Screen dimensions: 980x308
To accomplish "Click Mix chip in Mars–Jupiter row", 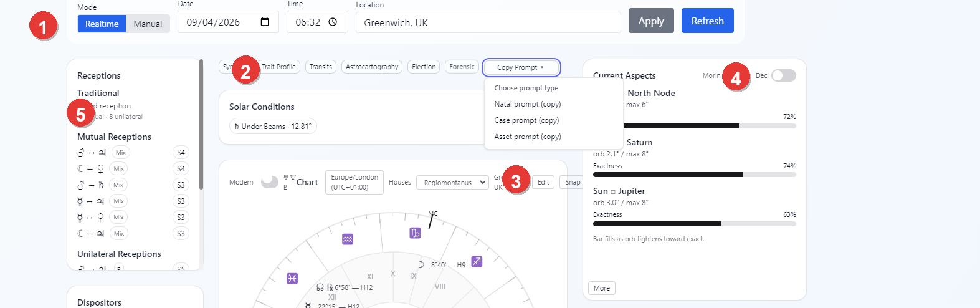I will [x=121, y=153].
